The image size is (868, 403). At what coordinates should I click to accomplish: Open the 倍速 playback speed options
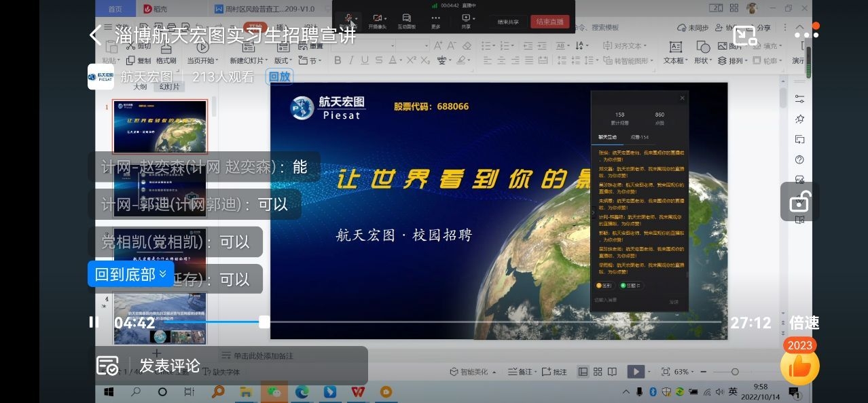804,323
